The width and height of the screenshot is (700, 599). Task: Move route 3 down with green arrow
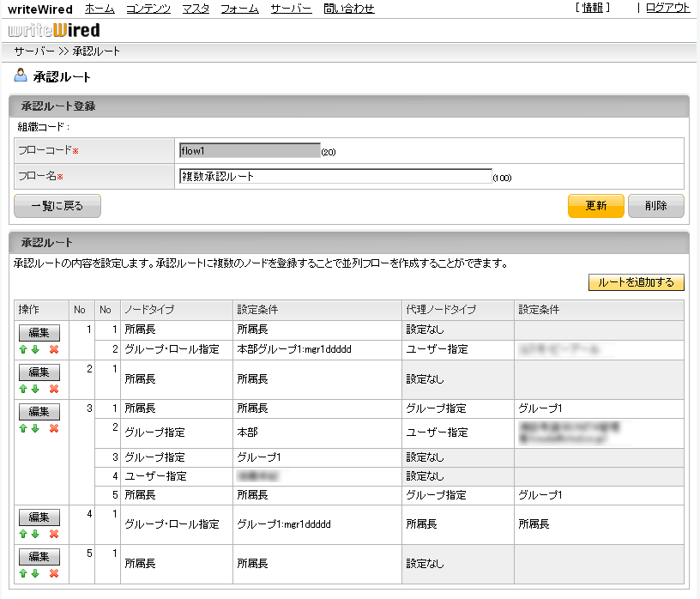click(35, 428)
